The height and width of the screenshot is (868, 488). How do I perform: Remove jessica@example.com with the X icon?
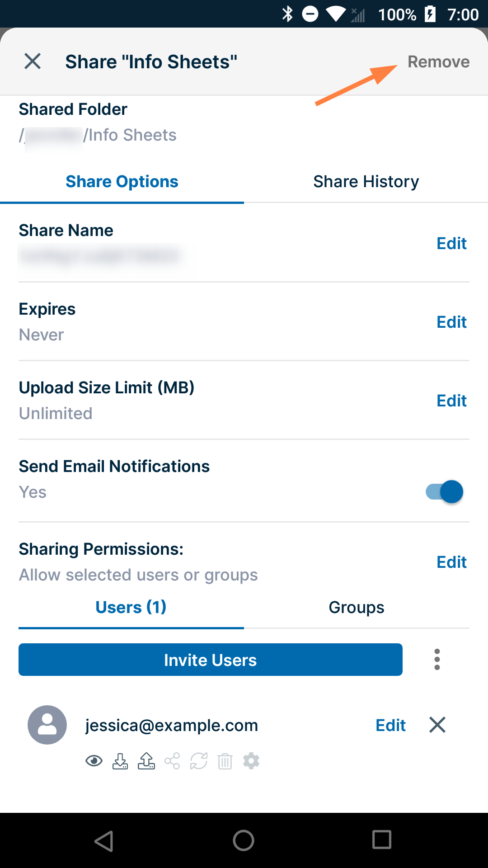(x=437, y=725)
